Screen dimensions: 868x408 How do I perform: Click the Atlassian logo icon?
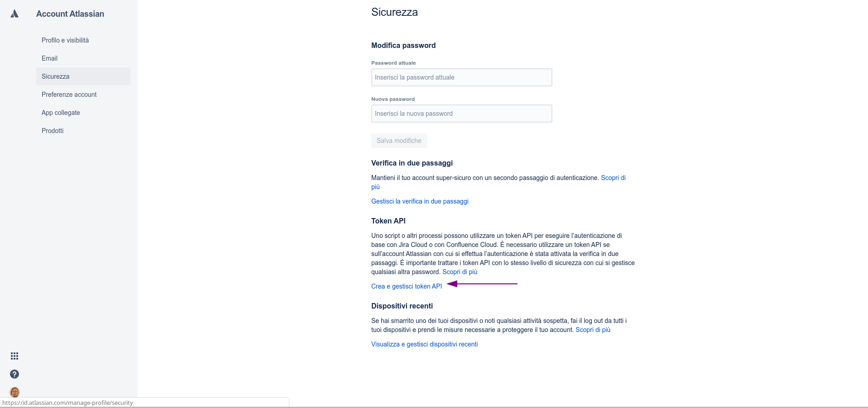tap(14, 14)
